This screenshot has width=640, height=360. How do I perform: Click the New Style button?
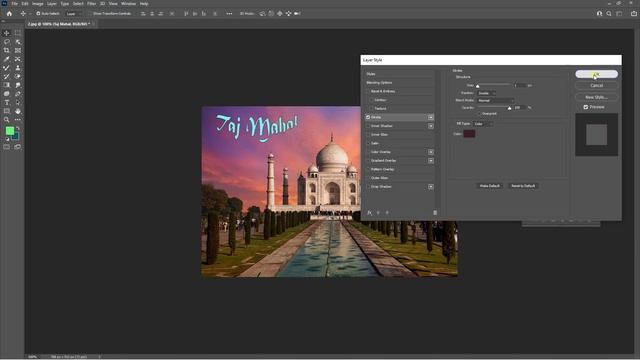pos(596,97)
